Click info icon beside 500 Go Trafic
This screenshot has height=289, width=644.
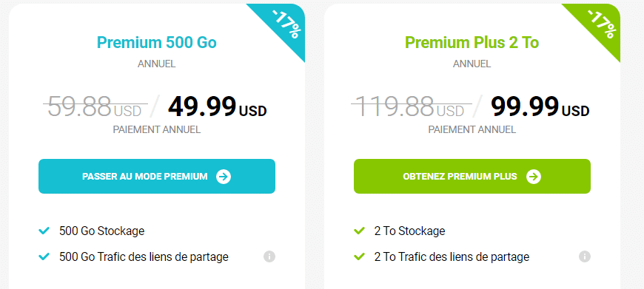point(269,257)
